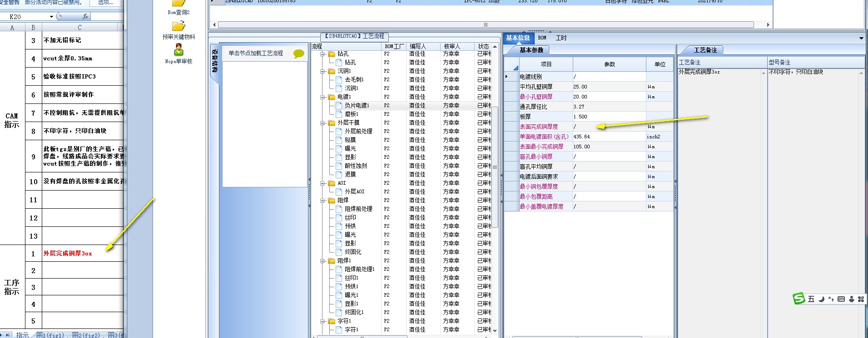Screen dimensions: 868x338
Task: Collapse the 外层干膜 tree node
Action: pyautogui.click(x=323, y=123)
